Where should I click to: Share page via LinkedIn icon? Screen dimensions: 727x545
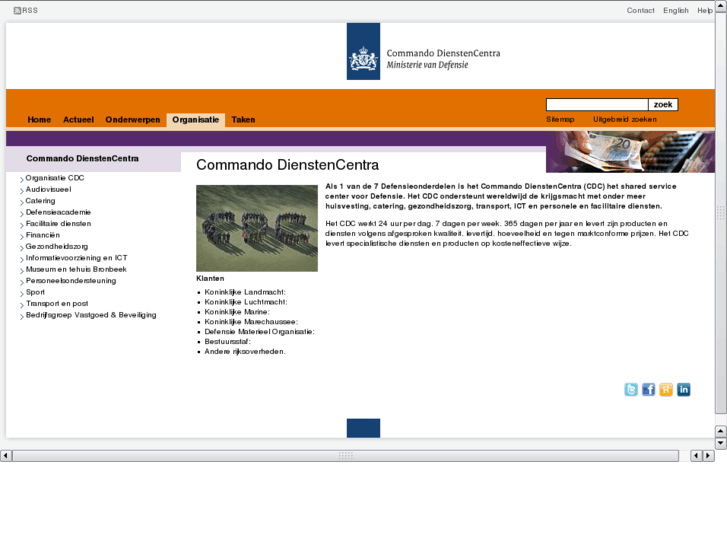[683, 390]
